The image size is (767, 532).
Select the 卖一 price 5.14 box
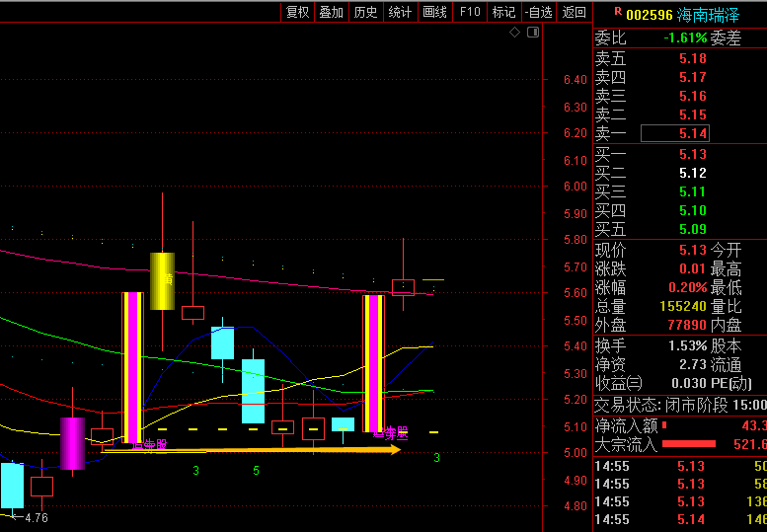click(675, 133)
